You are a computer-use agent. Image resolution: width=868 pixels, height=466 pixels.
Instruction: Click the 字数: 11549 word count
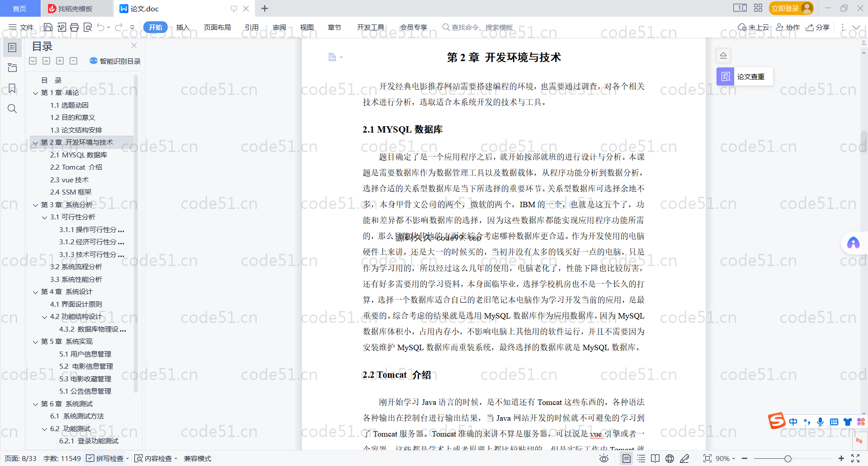[x=62, y=458]
